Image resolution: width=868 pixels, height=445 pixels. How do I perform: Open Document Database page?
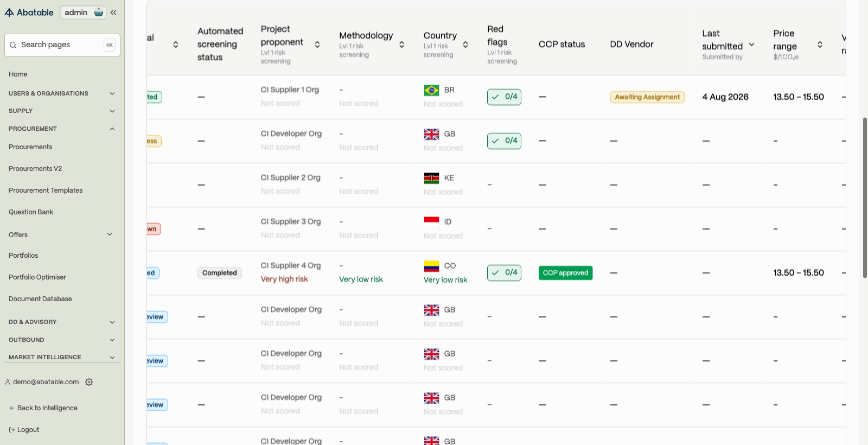point(40,299)
